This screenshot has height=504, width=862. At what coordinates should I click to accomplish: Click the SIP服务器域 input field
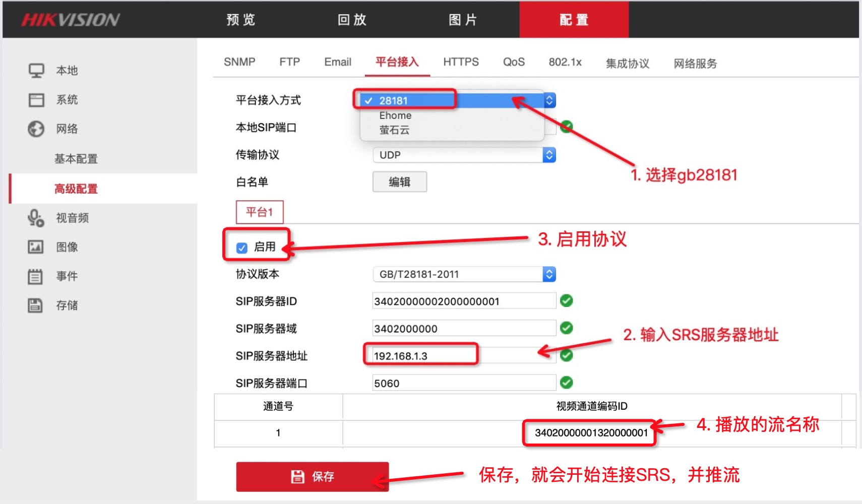[x=464, y=329]
